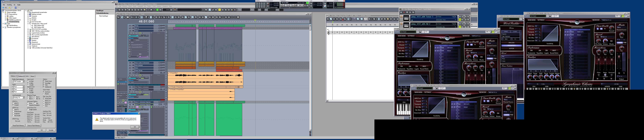Enable Single Speed word clock out
Image resolution: width=644 pixels, height=140 pixels.
pyautogui.click(x=28, y=110)
